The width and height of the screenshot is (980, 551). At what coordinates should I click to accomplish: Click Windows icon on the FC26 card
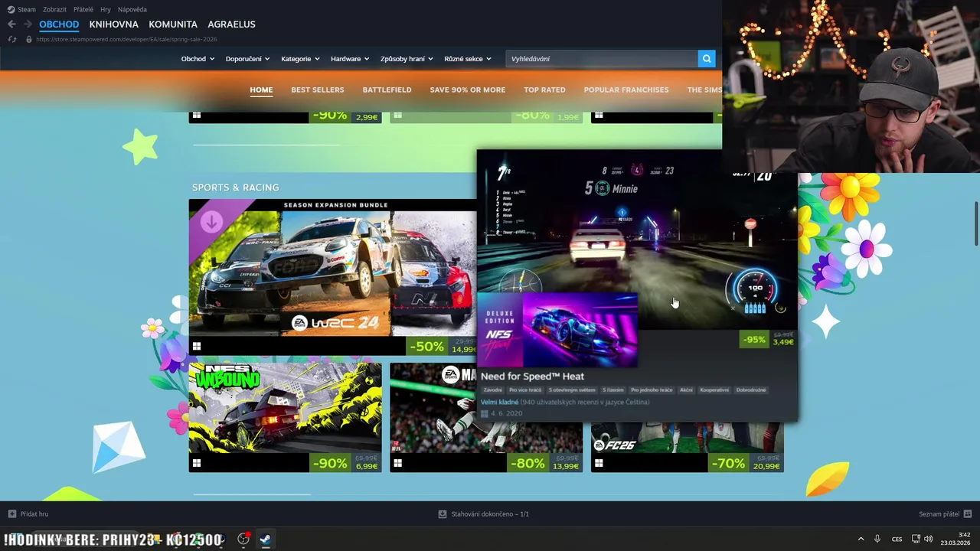coord(599,463)
